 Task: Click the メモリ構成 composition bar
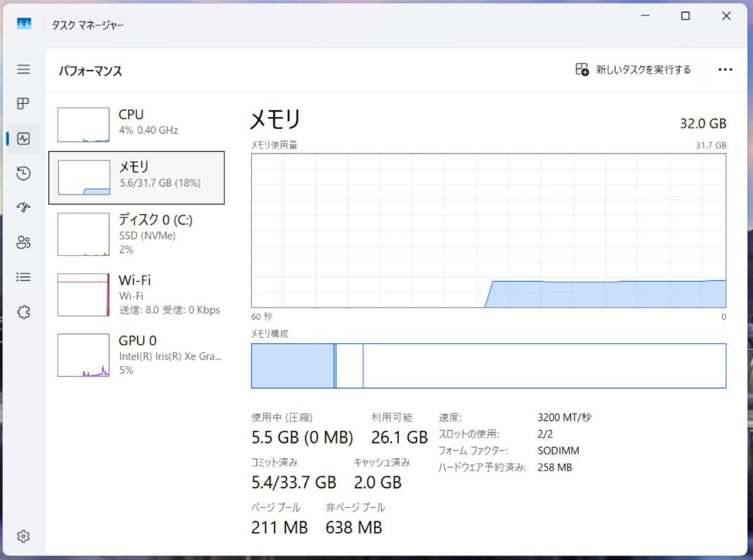(488, 365)
